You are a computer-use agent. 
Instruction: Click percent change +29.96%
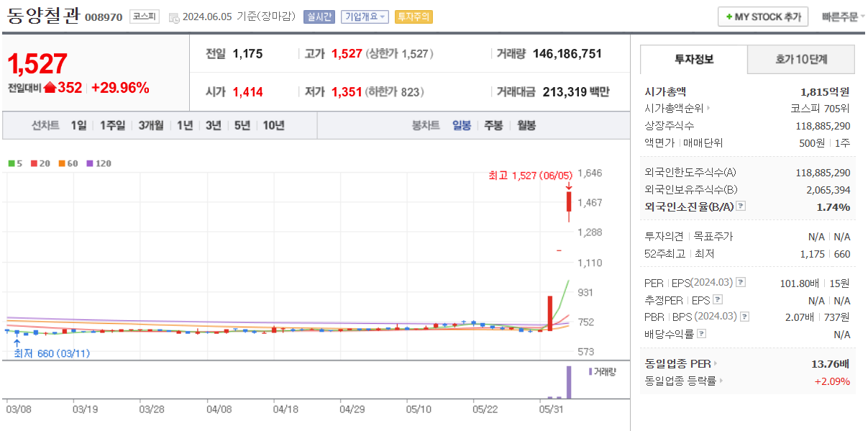coord(120,88)
